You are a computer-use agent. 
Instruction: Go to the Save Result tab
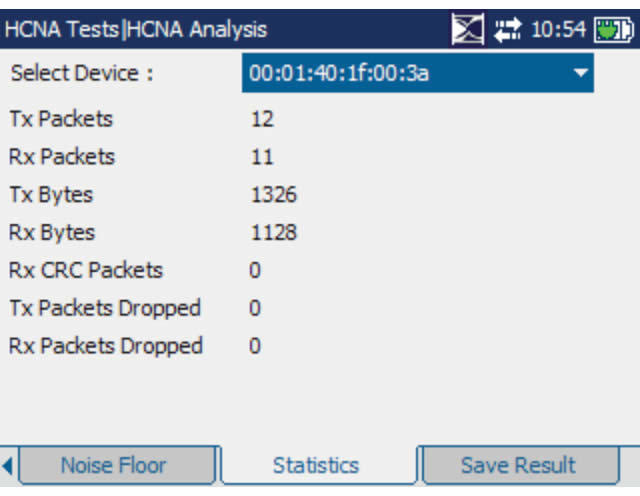point(518,465)
